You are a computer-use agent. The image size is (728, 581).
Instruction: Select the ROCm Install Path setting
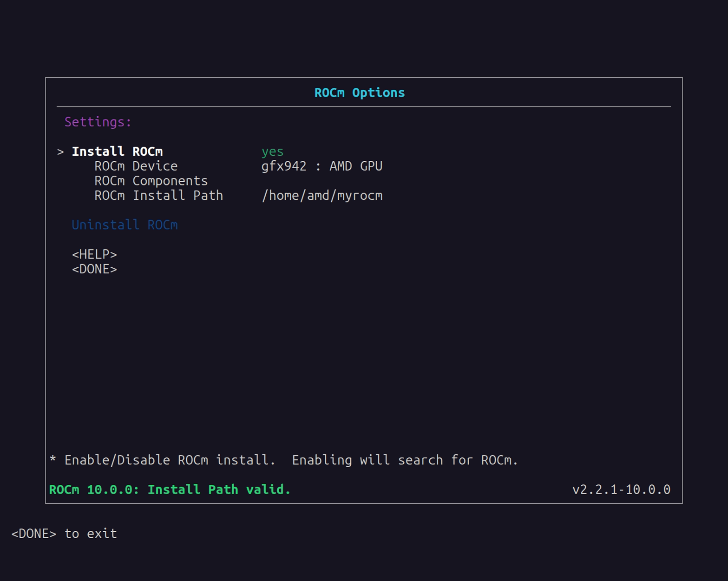click(158, 195)
